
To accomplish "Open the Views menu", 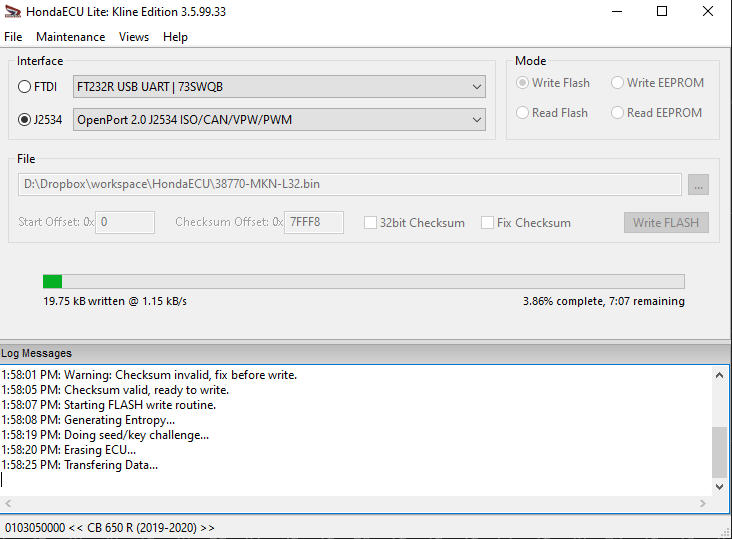I will (x=134, y=37).
